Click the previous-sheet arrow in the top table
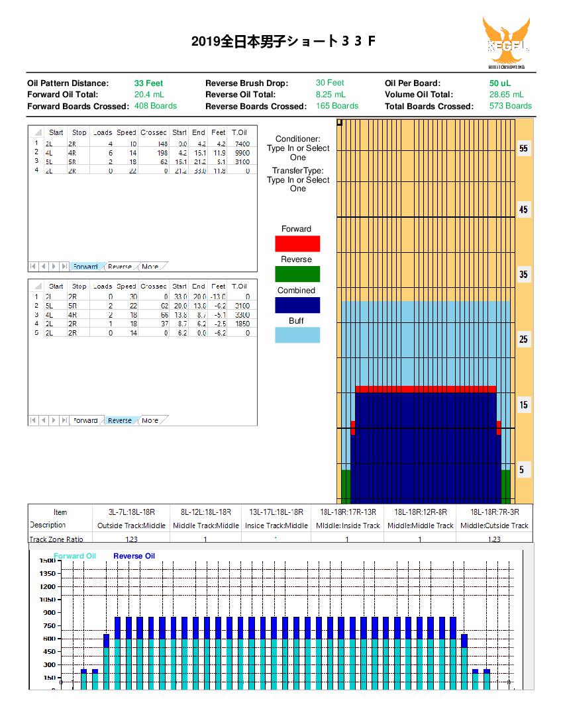This screenshot has height=728, width=563. pos(43,267)
